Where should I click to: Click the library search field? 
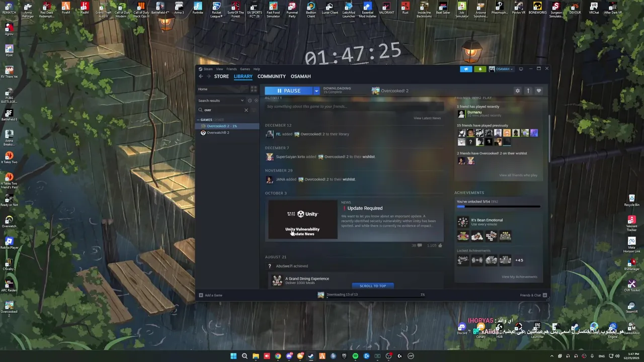tap(224, 110)
